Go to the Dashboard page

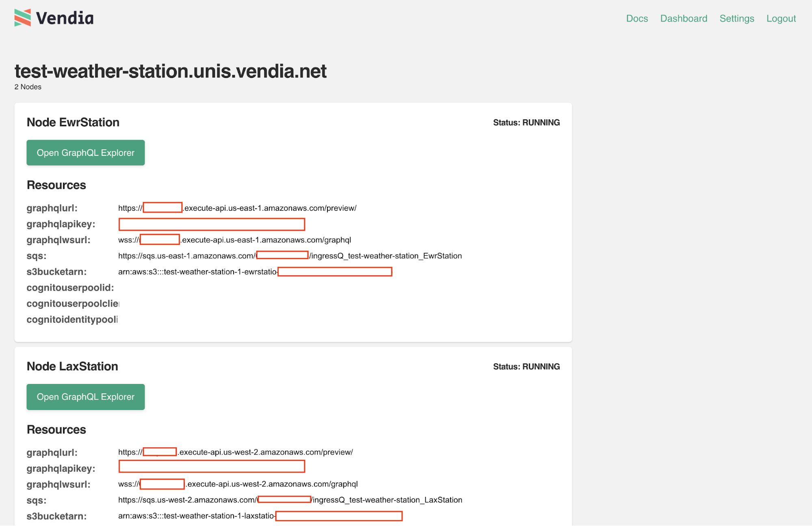coord(684,19)
